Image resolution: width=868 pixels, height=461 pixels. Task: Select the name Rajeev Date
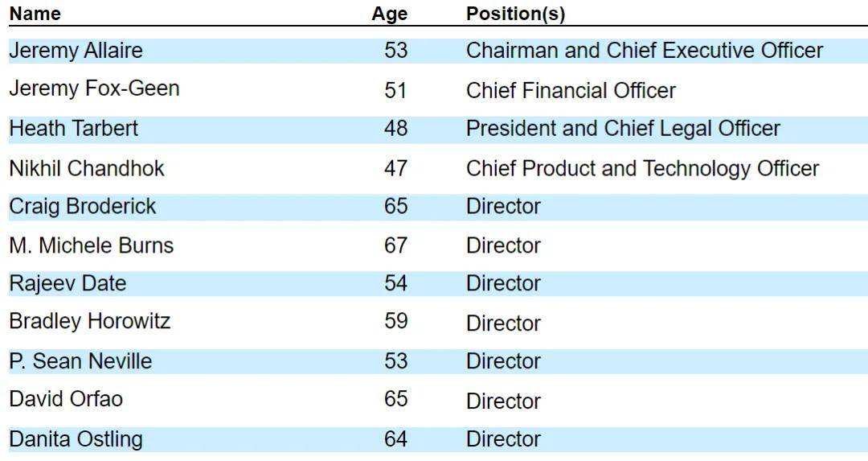(x=68, y=284)
